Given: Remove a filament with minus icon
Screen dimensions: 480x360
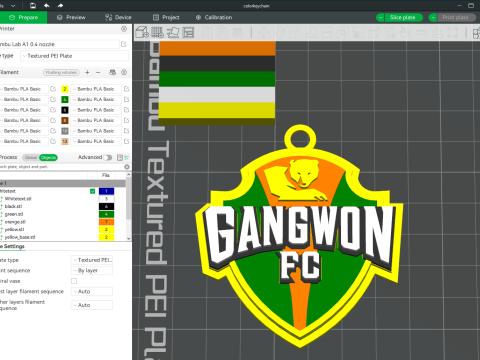Looking at the screenshot, I should point(98,72).
